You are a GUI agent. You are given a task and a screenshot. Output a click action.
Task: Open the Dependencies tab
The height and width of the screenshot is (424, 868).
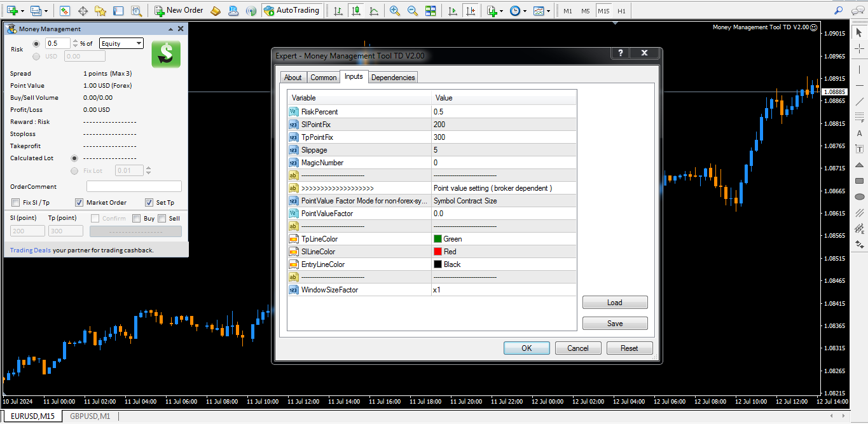(x=392, y=78)
